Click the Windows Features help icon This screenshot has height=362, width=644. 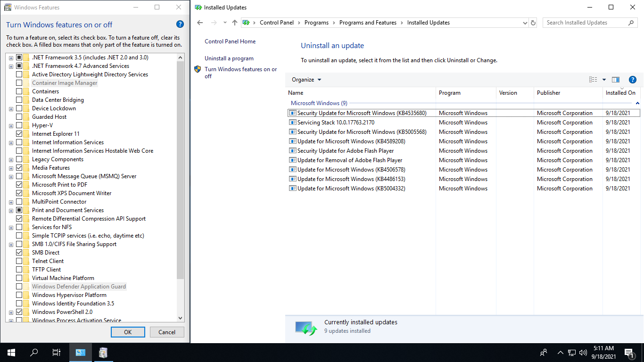tap(180, 25)
